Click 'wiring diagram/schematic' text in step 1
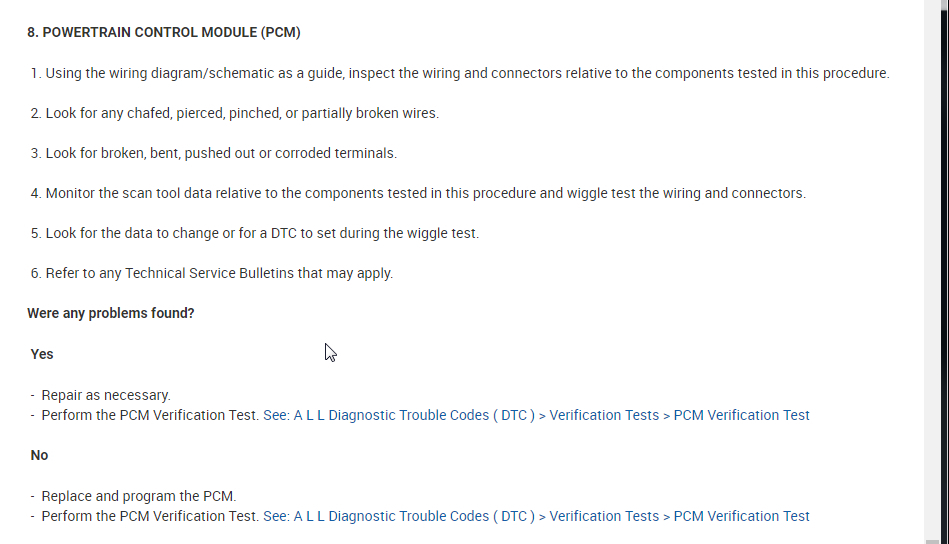The height and width of the screenshot is (544, 949). [x=186, y=73]
